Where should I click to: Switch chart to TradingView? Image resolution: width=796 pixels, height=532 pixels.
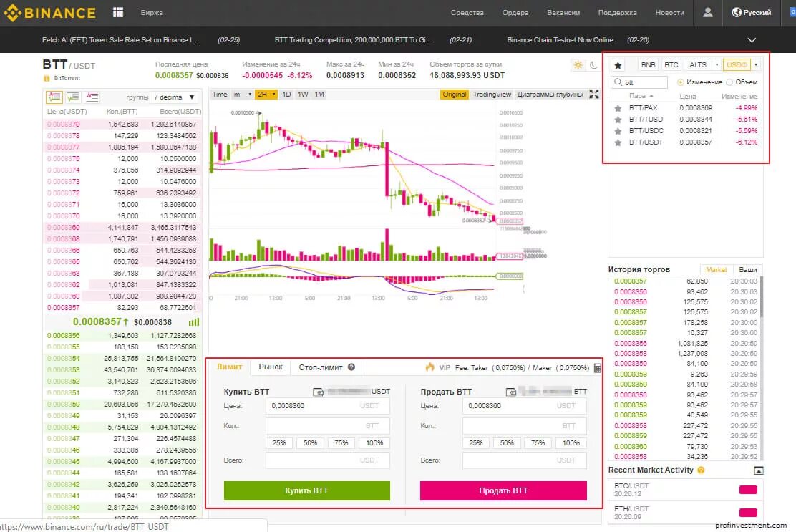pyautogui.click(x=492, y=95)
